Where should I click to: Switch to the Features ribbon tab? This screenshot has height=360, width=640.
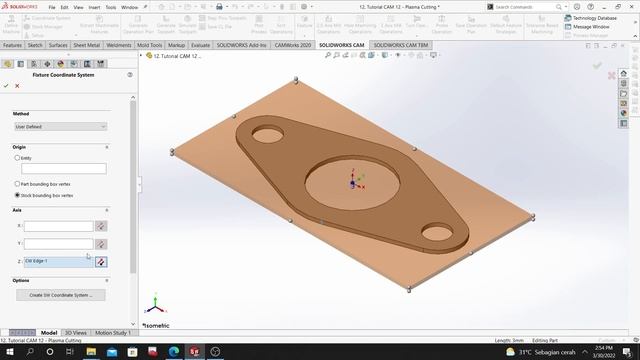[12, 45]
